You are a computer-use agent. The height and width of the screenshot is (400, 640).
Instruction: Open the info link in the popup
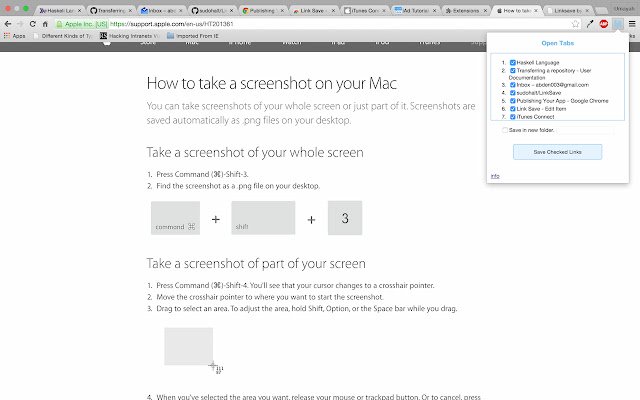(495, 176)
